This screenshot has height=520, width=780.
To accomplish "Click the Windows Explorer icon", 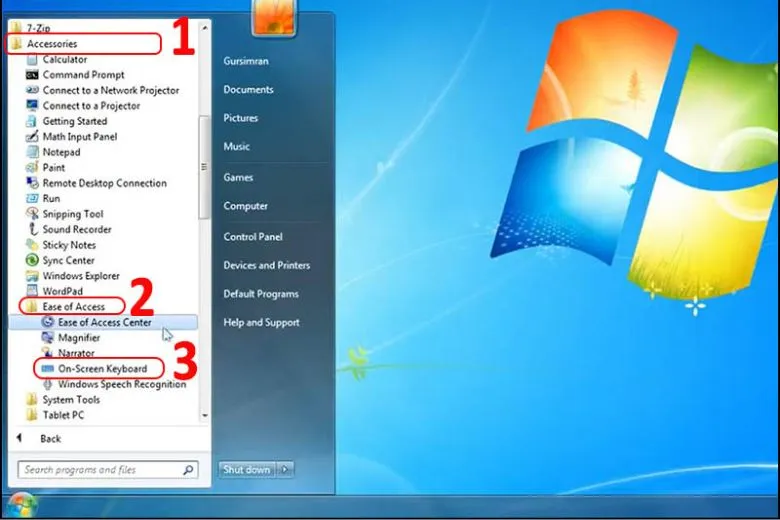I will (32, 276).
